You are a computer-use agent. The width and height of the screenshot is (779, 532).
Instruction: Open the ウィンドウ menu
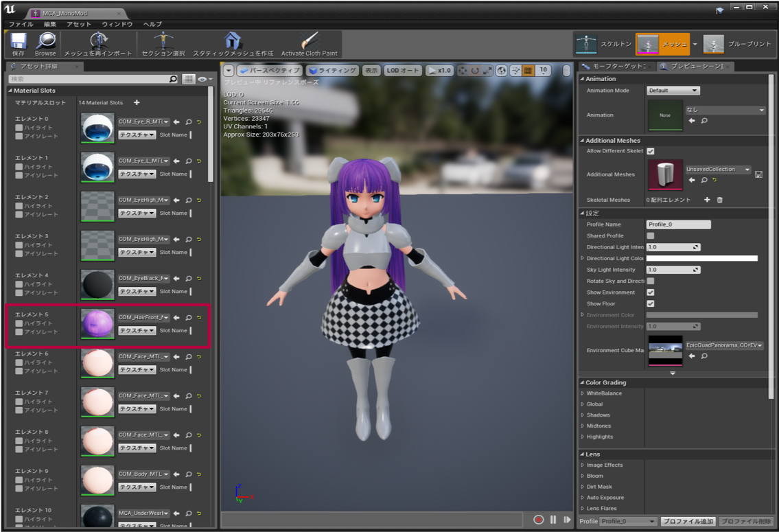(117, 24)
